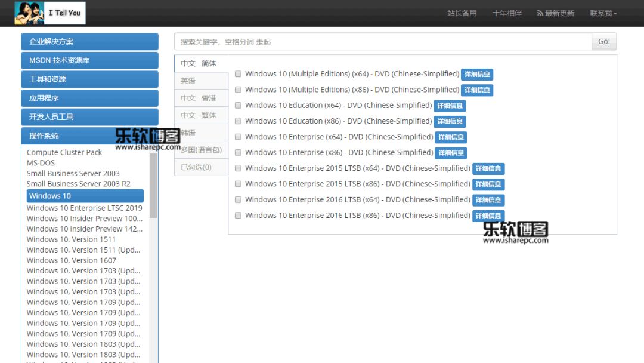Viewport: 644px width, 363px height.
Task: Switch to the 中文 - 香港 tab
Action: (202, 98)
